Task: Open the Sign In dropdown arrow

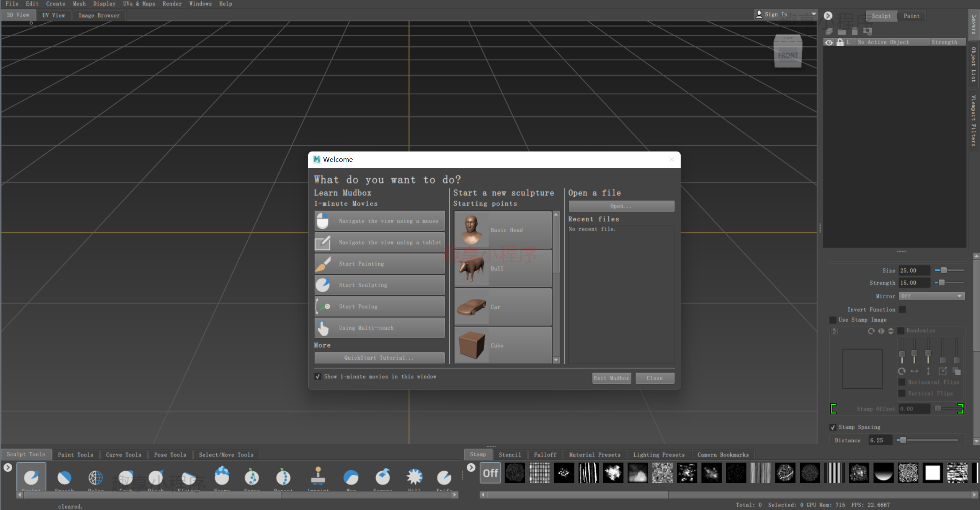Action: coord(813,14)
